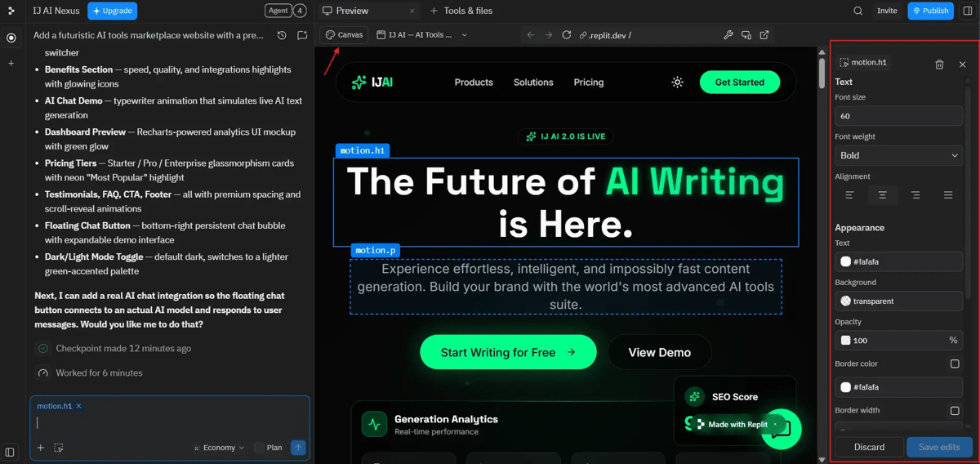Open the Border color swatch #fafafa
This screenshot has height=464, width=980.
(x=845, y=387)
